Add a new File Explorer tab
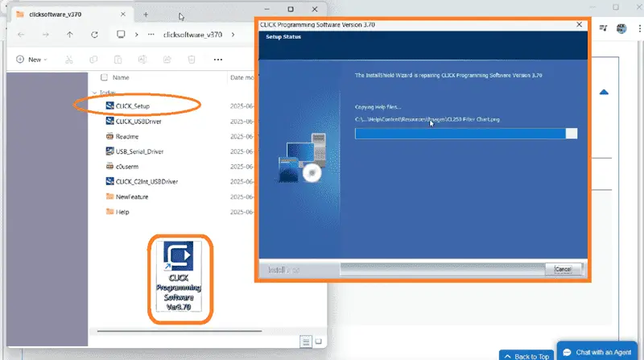644x360 pixels. pos(146,14)
